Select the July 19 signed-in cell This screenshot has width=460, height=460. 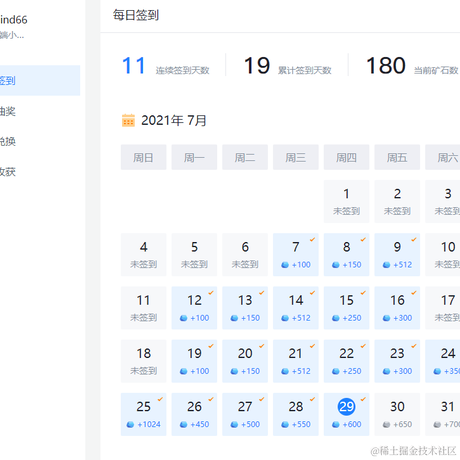click(194, 361)
